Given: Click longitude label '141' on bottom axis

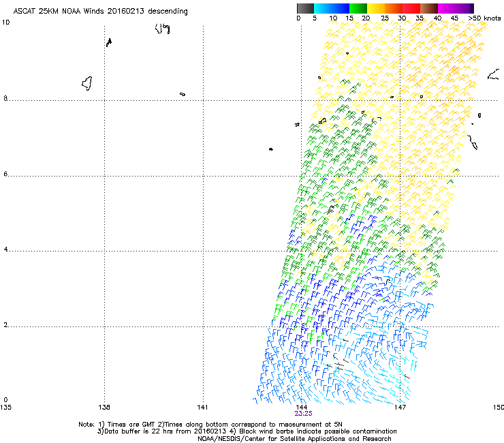Looking at the screenshot, I should tap(202, 408).
